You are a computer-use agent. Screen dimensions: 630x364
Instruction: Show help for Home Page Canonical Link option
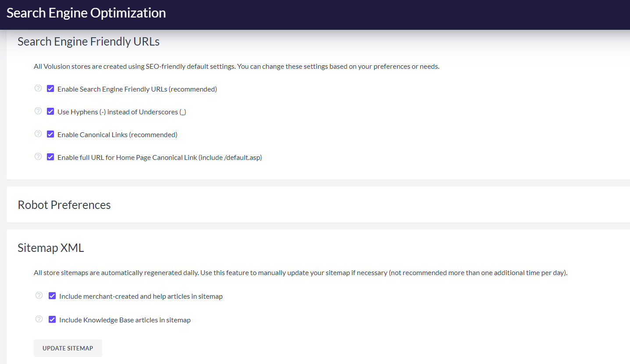click(x=38, y=157)
